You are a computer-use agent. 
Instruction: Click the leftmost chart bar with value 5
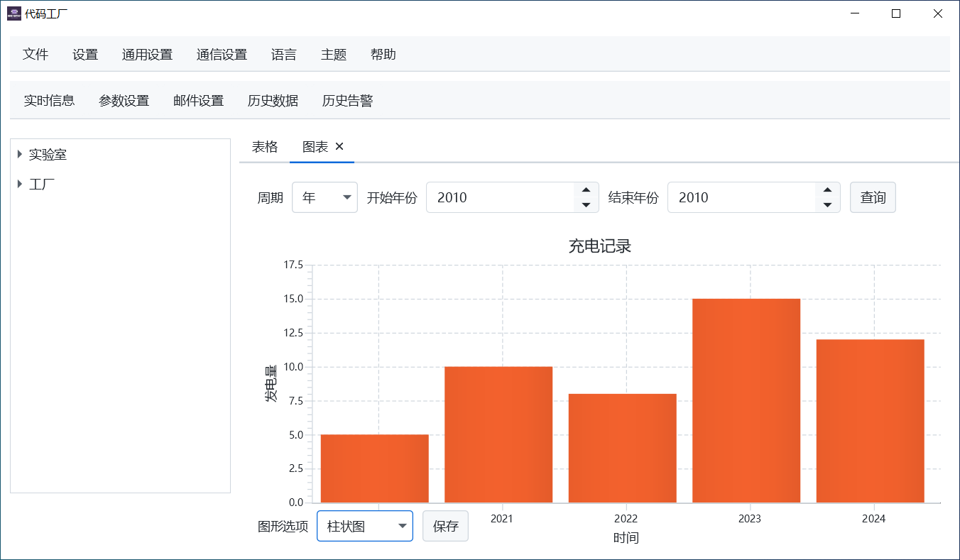coord(375,468)
